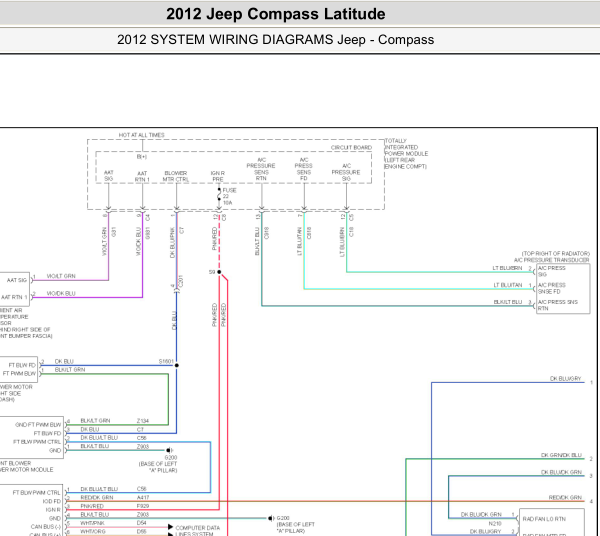The width and height of the screenshot is (600, 536).
Task: Click 'FT BLW FD' on blower motor
Action: click(x=22, y=365)
